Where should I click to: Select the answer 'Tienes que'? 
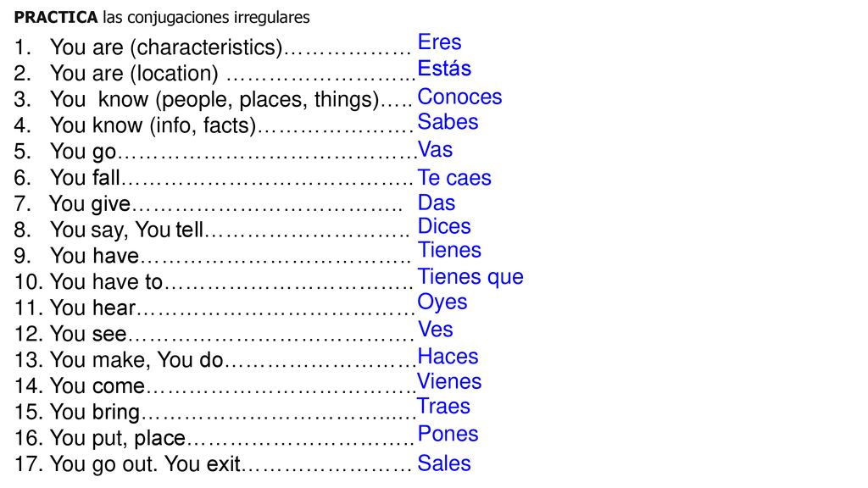click(470, 277)
